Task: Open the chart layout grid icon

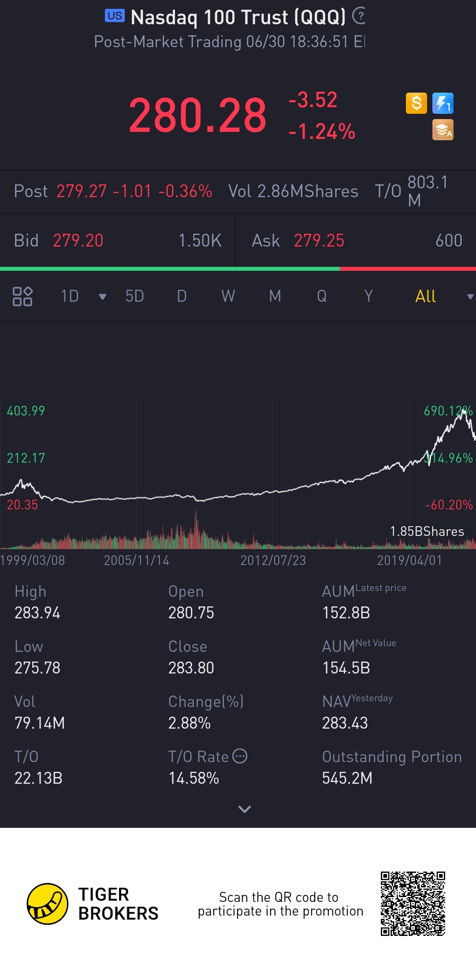Action: pos(22,296)
